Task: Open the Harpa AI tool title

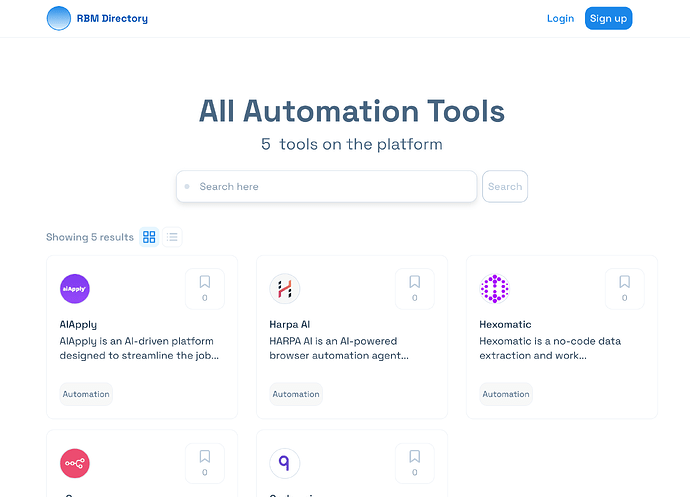Action: 290,324
